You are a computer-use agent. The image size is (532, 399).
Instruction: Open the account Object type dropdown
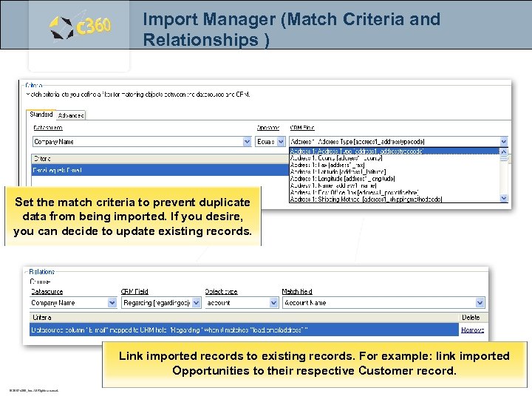[x=274, y=303]
